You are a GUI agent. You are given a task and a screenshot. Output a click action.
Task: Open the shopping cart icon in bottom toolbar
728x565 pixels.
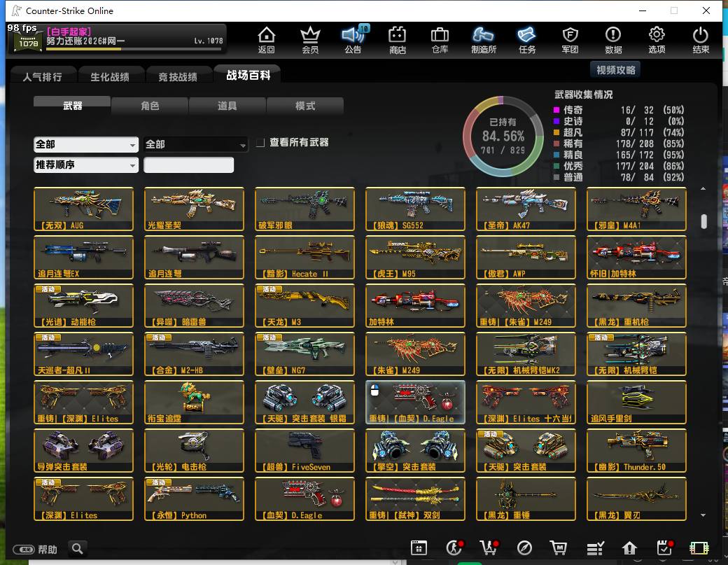559,548
